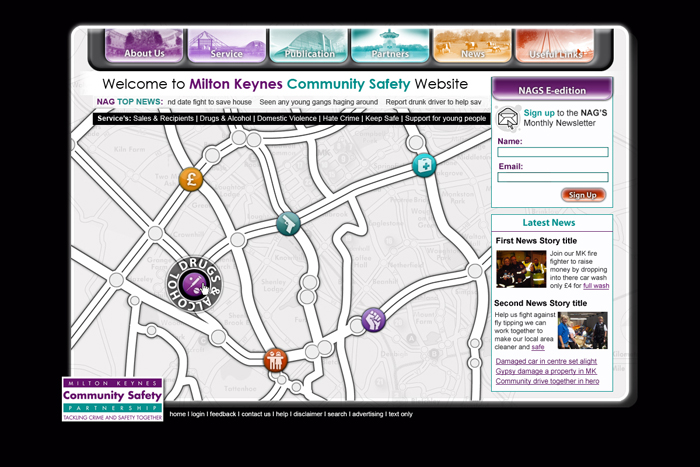This screenshot has width=700, height=467.
Task: Open the Drugs & Alcohol map marker
Action: (x=194, y=284)
